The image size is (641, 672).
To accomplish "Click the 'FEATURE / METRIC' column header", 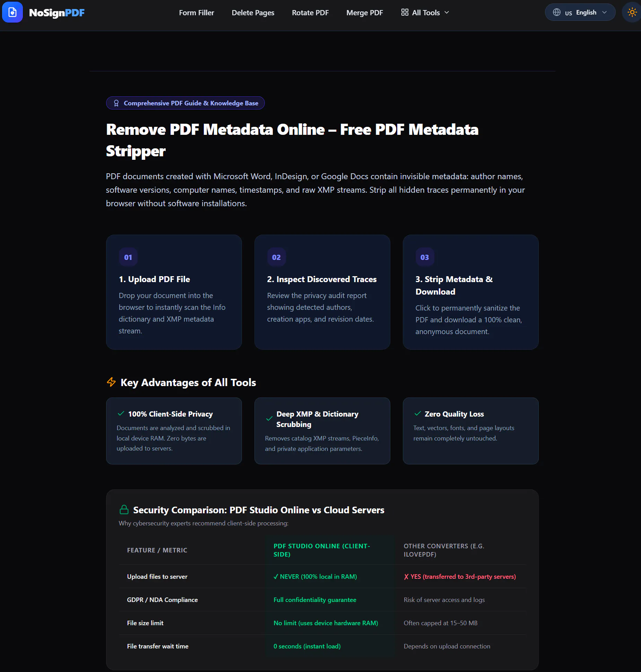I will click(x=157, y=550).
